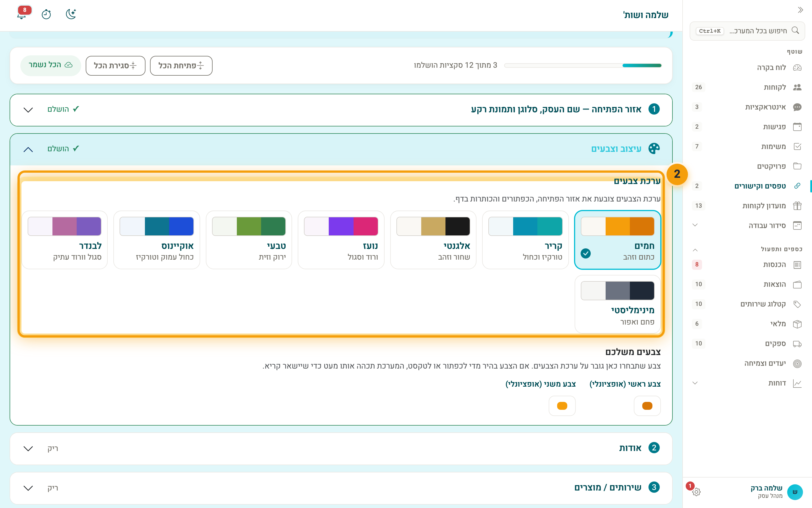Expand the אודות section chevron

coord(28,448)
